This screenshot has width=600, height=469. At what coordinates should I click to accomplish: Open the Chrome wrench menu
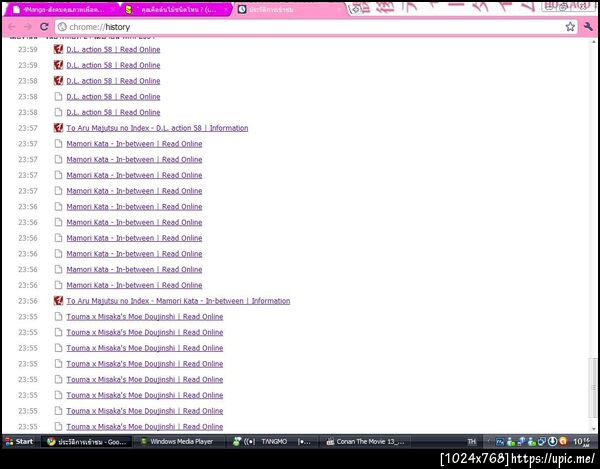coord(588,27)
